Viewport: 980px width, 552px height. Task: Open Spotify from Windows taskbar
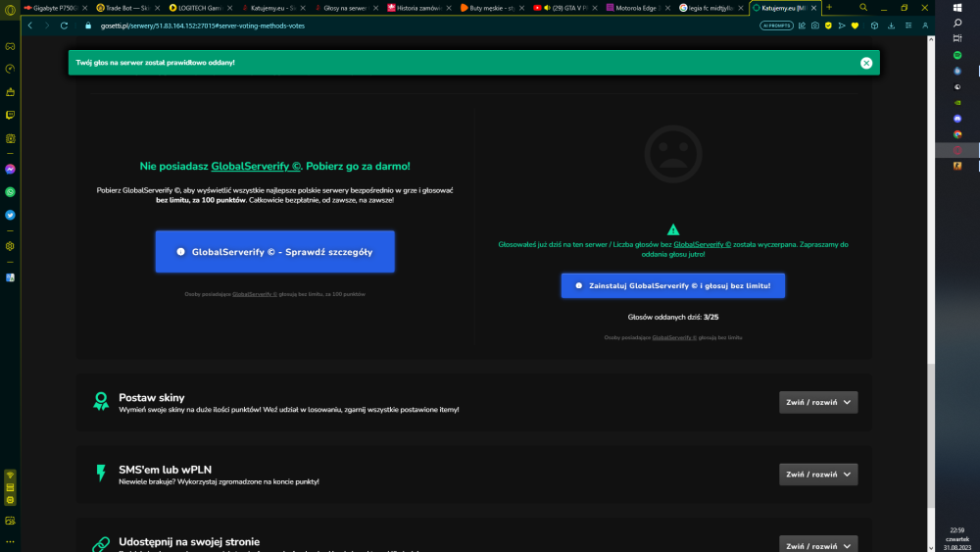(x=957, y=55)
